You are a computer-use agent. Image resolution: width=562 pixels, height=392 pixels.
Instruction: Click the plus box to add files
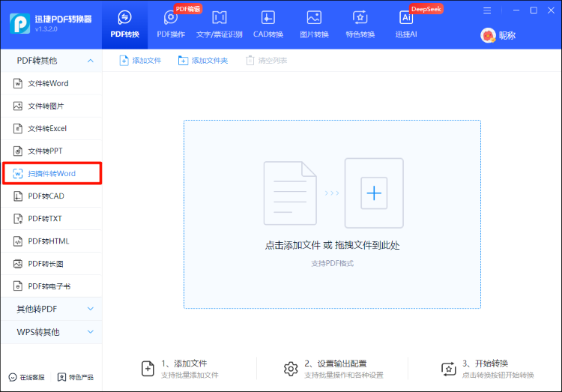coord(374,193)
